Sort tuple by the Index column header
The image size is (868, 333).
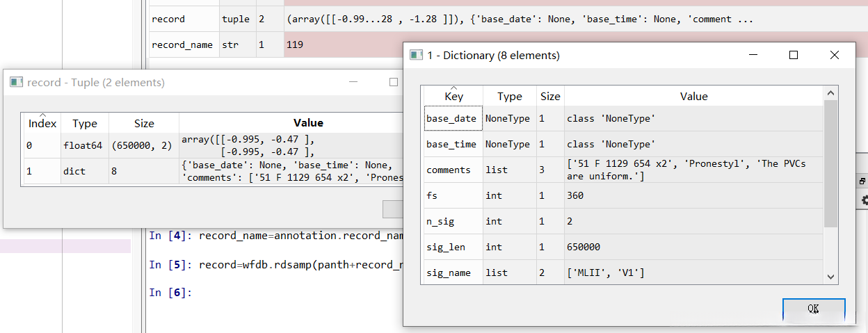pyautogui.click(x=42, y=123)
